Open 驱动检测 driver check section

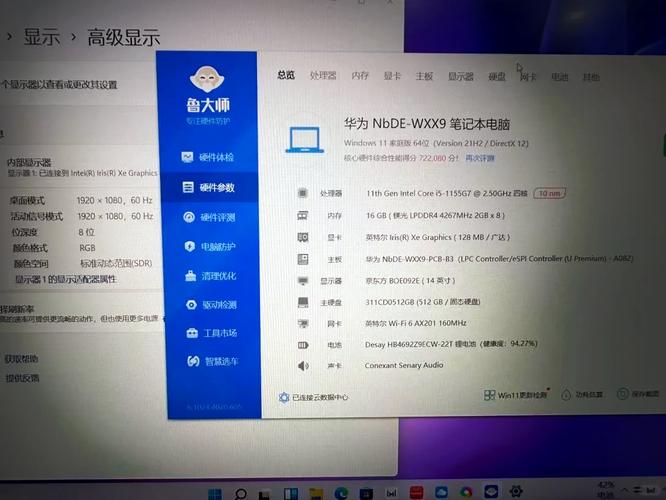[x=211, y=305]
